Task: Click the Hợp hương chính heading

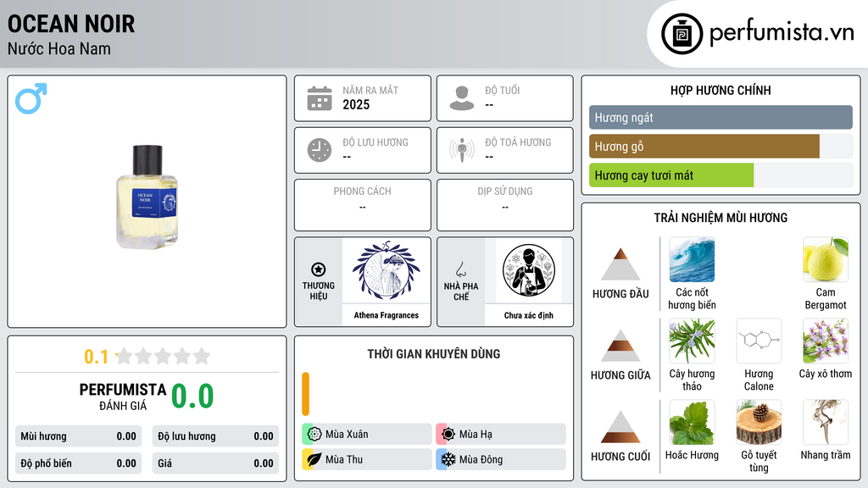Action: click(x=721, y=90)
